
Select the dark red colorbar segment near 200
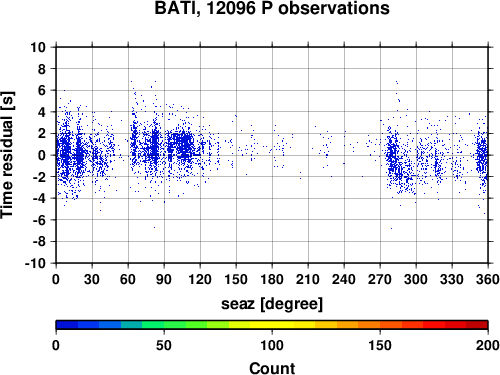477,325
